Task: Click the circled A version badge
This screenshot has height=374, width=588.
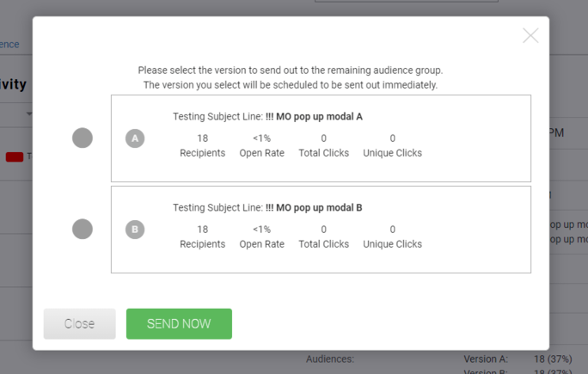Action: point(135,138)
